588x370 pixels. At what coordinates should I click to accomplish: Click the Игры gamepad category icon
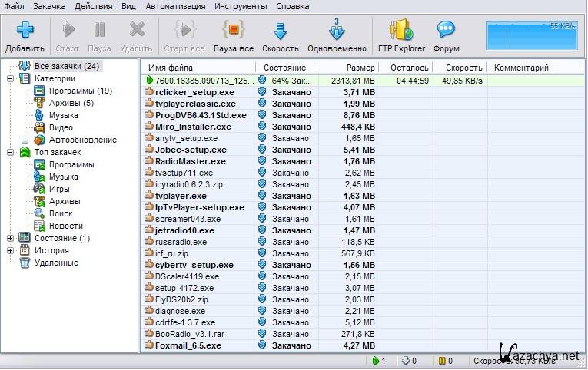(39, 189)
